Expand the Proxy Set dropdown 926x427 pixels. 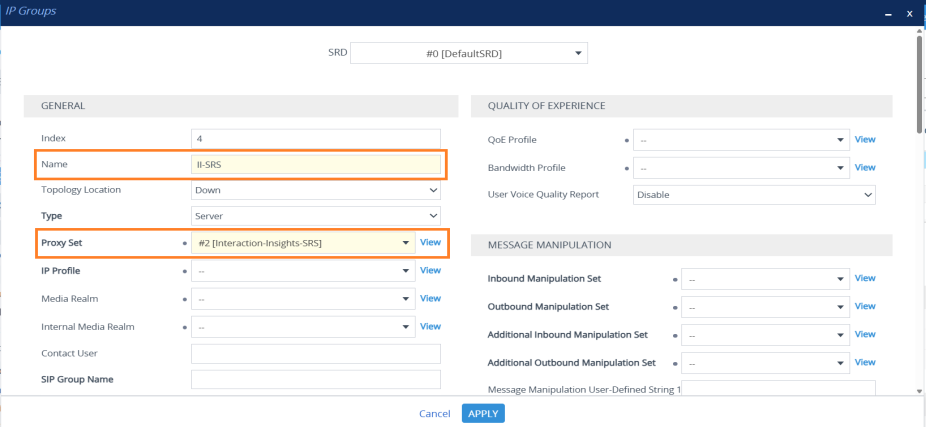coord(303,243)
